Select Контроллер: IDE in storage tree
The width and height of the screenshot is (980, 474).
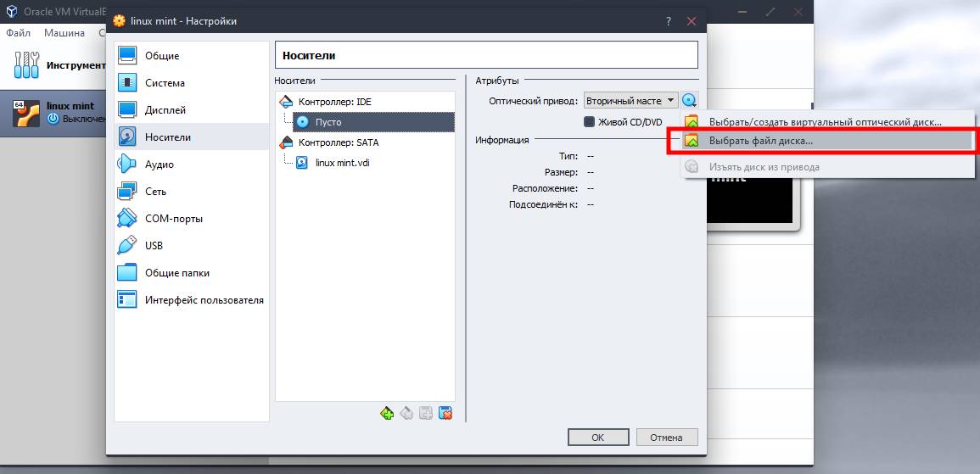(x=334, y=102)
